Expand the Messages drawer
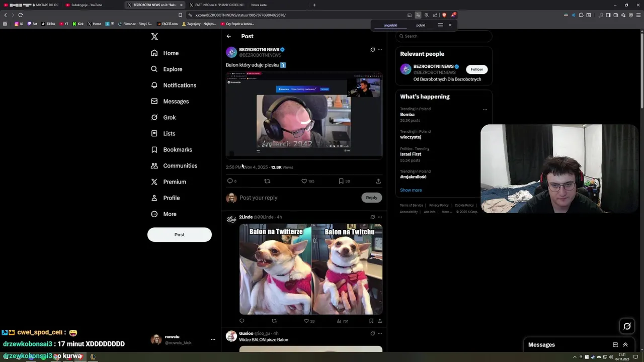The width and height of the screenshot is (644, 362). [x=625, y=345]
